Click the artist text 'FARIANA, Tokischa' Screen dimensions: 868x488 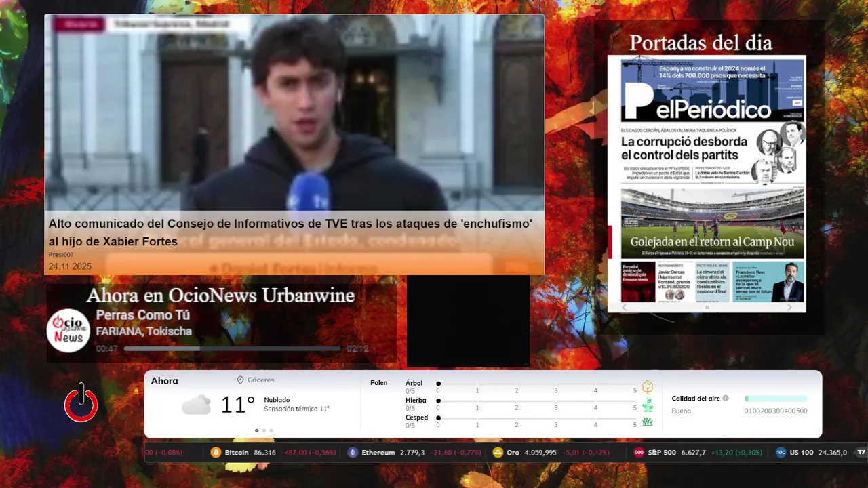(144, 331)
